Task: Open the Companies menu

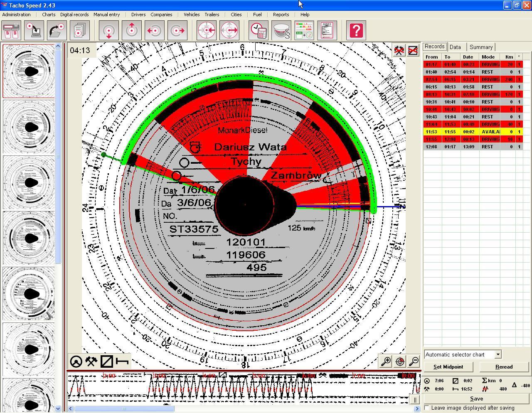Action: tap(161, 15)
